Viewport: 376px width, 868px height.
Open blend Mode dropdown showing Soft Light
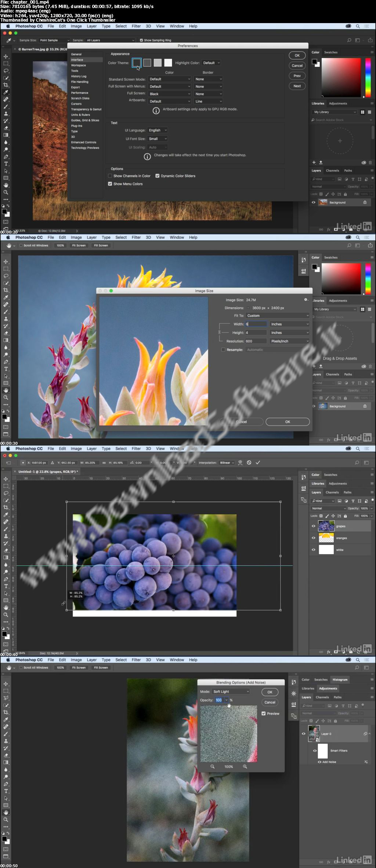[231, 691]
